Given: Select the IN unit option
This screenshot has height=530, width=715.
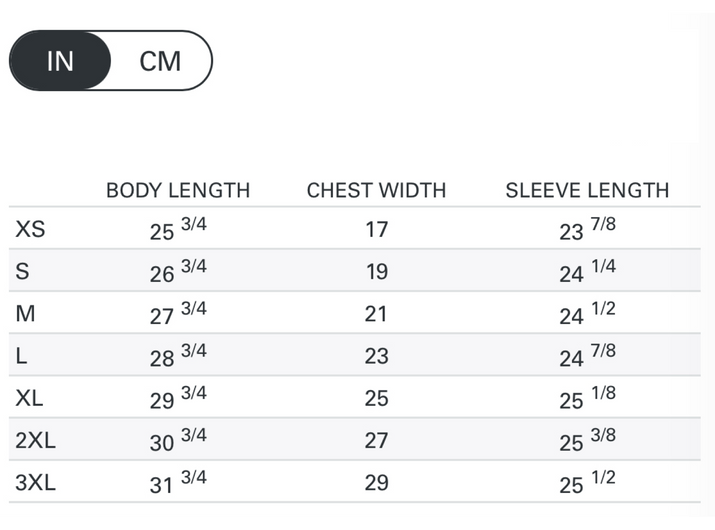Looking at the screenshot, I should (x=60, y=61).
